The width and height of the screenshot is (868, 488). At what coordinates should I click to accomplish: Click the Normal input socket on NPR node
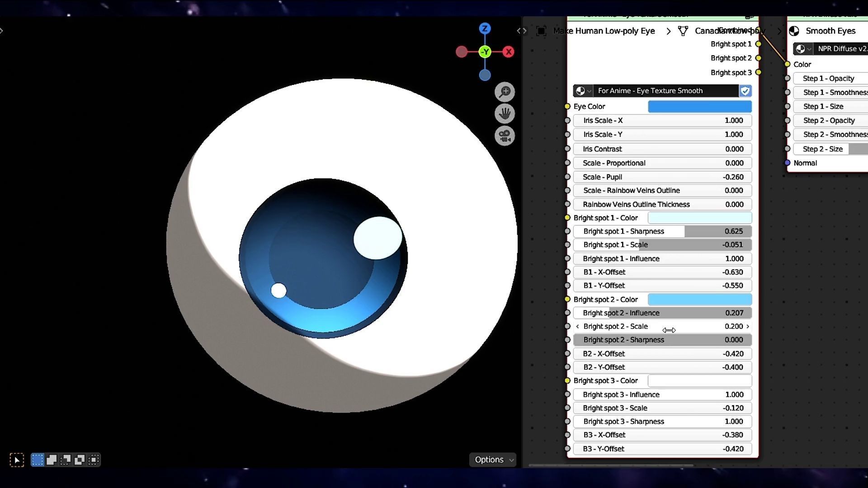[788, 163]
